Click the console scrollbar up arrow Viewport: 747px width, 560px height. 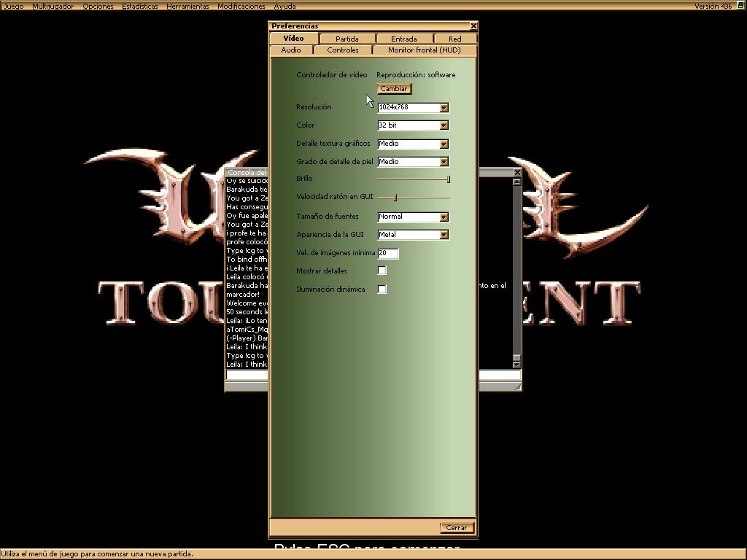(517, 182)
